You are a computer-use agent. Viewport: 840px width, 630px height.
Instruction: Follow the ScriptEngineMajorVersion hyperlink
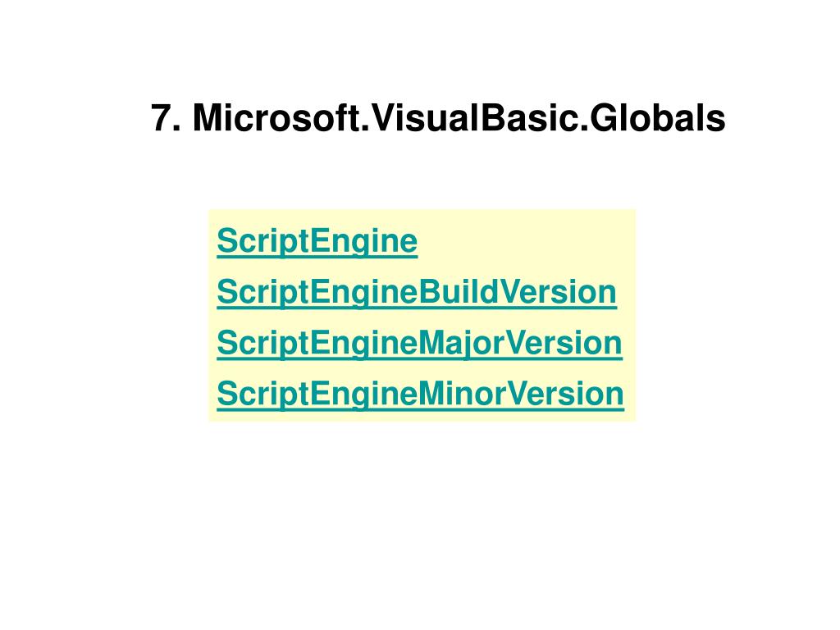(x=419, y=344)
